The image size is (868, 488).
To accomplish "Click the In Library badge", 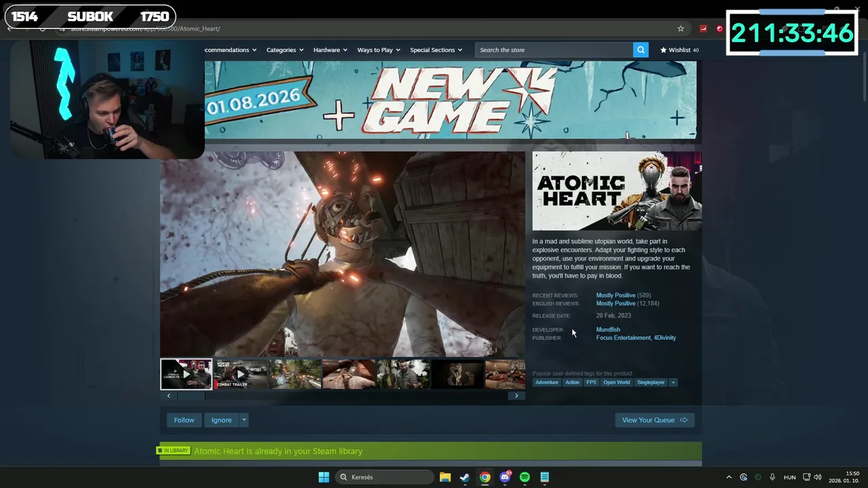I will 173,451.
